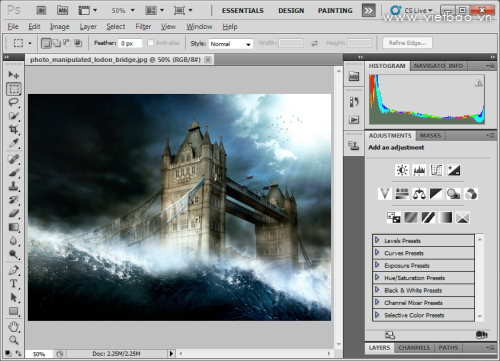Add a Brightness/Contrast adjustment
Screen dimensions: 500x361
tap(402, 170)
